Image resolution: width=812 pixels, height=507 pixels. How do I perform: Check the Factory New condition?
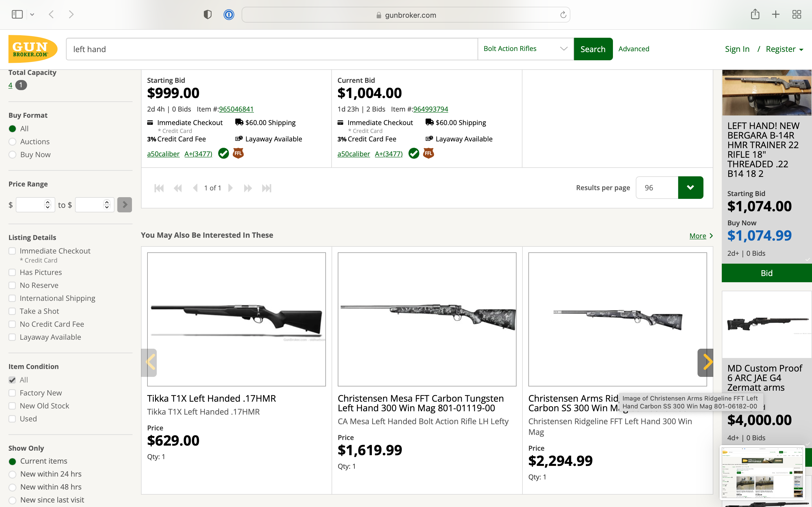click(12, 393)
